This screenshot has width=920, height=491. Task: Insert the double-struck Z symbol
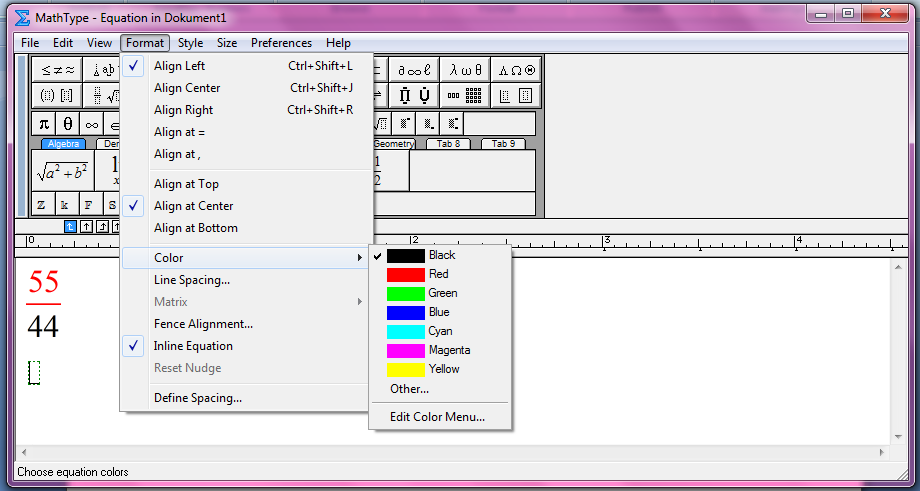[x=43, y=204]
